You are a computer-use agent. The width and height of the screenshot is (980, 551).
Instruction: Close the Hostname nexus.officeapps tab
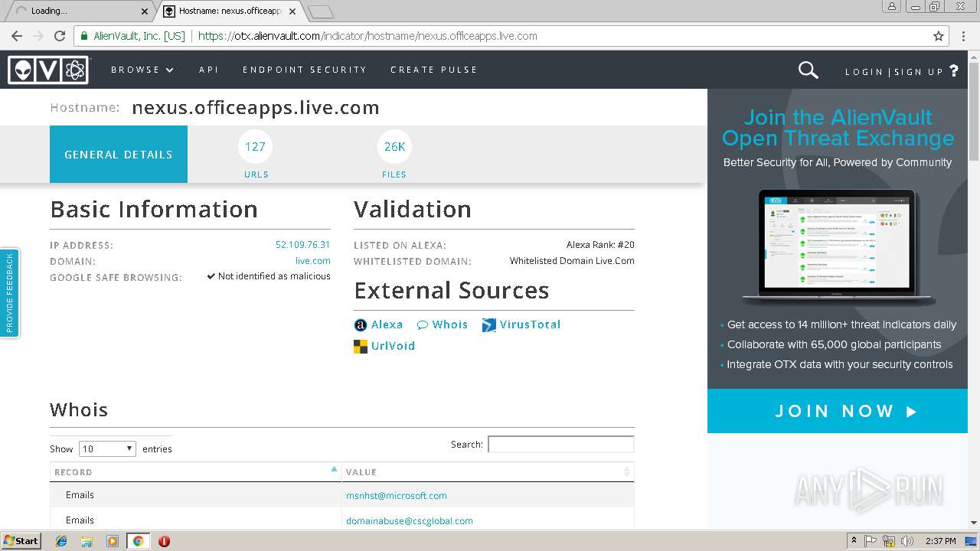(292, 11)
